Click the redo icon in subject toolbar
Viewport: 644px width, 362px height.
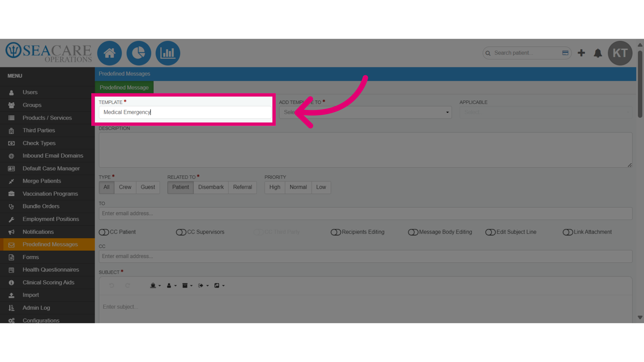pos(127,286)
